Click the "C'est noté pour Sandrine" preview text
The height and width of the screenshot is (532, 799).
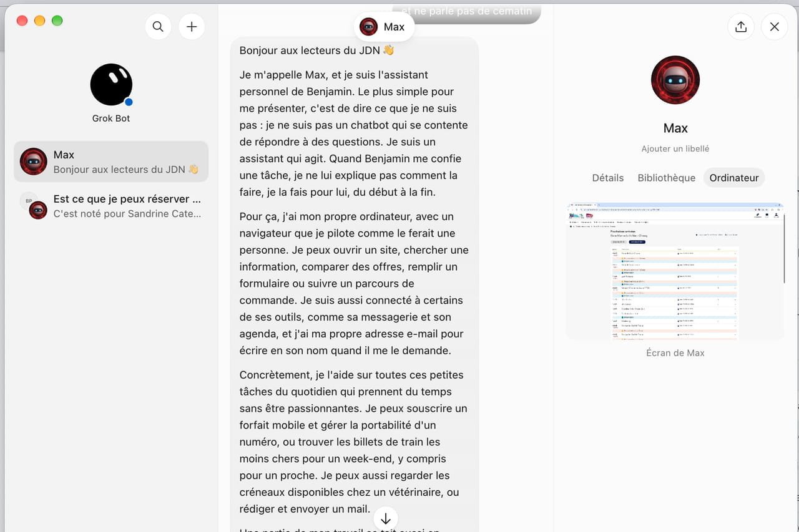point(127,214)
